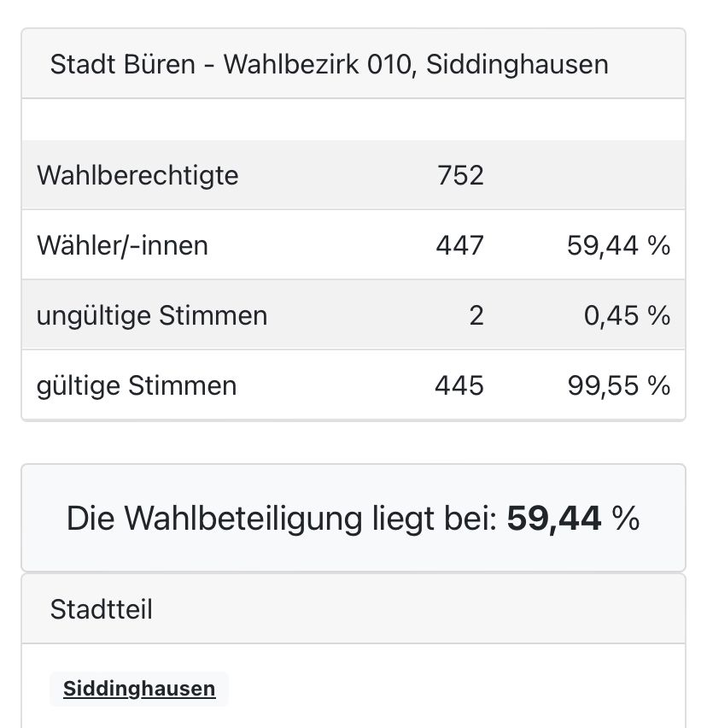This screenshot has width=707, height=728.
Task: Click the 445 valid votes count
Action: 459,386
